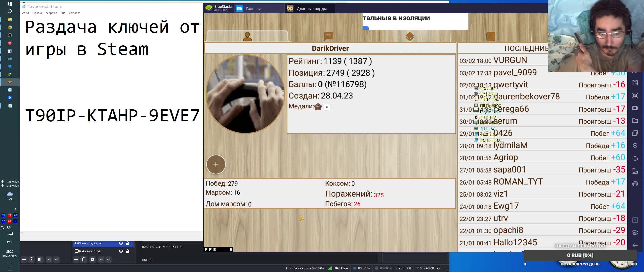Open the layers stack tab icon
Image resolution: width=644 pixels, height=272 pixels.
coord(410,37)
